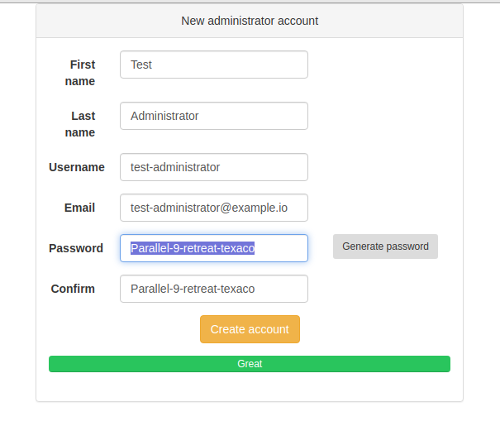Submit with the Create account button

click(250, 329)
